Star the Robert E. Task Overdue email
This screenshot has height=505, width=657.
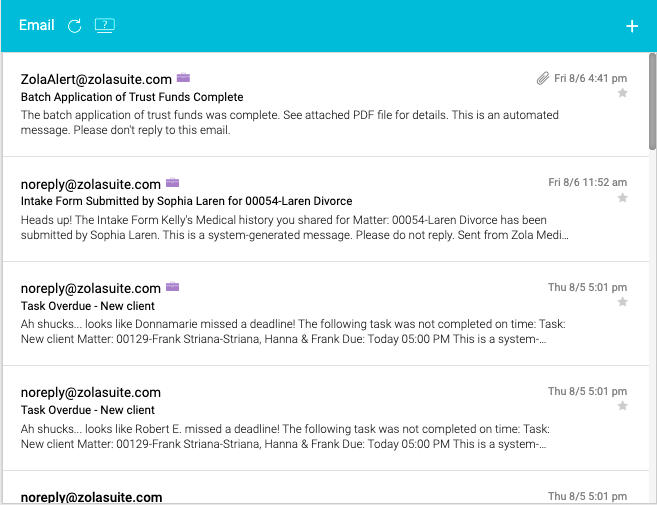622,406
